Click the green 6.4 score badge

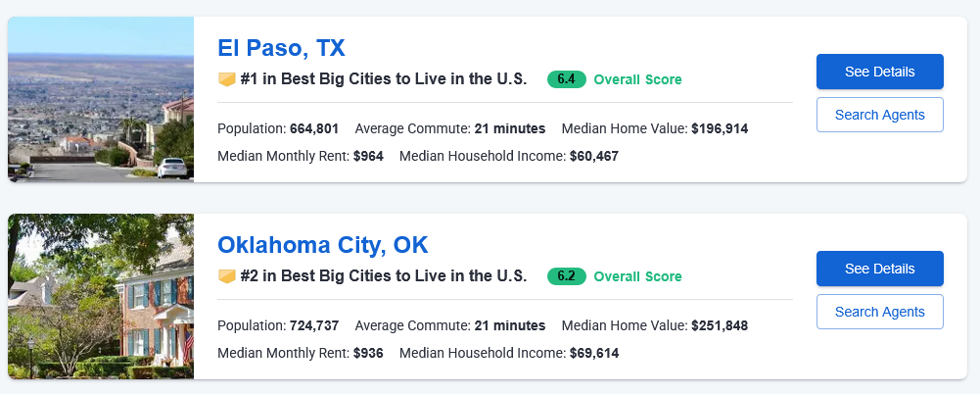[566, 79]
